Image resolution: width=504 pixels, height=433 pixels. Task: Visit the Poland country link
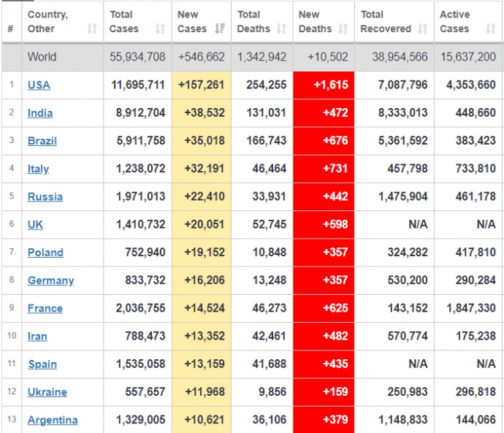(45, 253)
